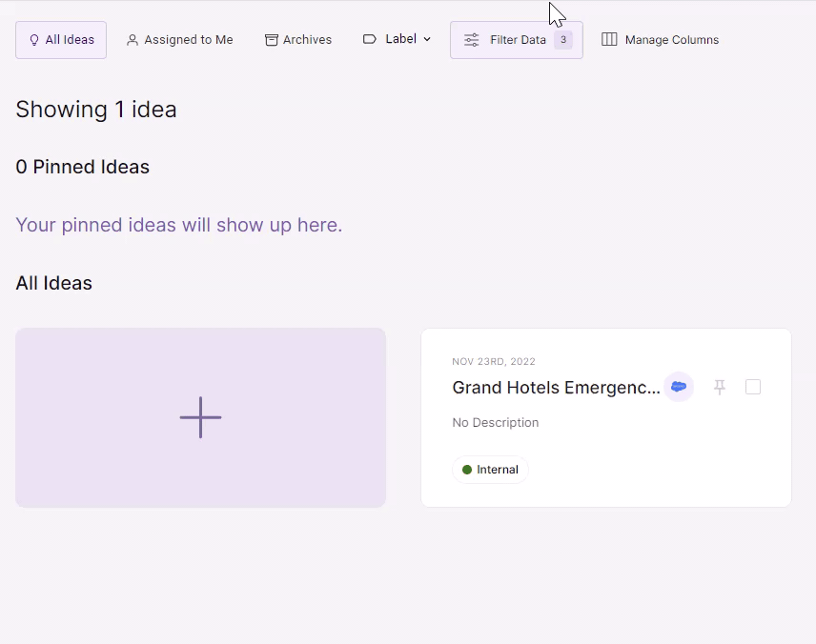Add a new idea with plus card
This screenshot has width=816, height=644.
(200, 417)
